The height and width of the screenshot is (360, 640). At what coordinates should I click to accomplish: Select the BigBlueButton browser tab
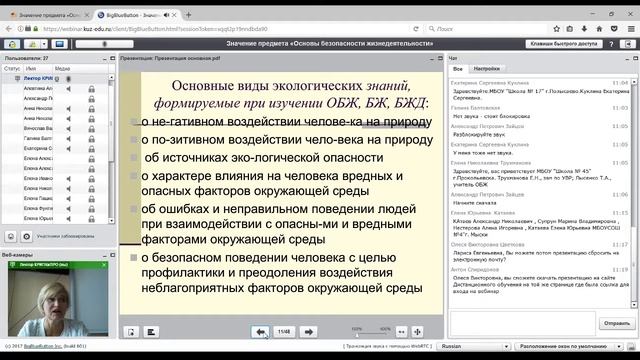pos(137,15)
